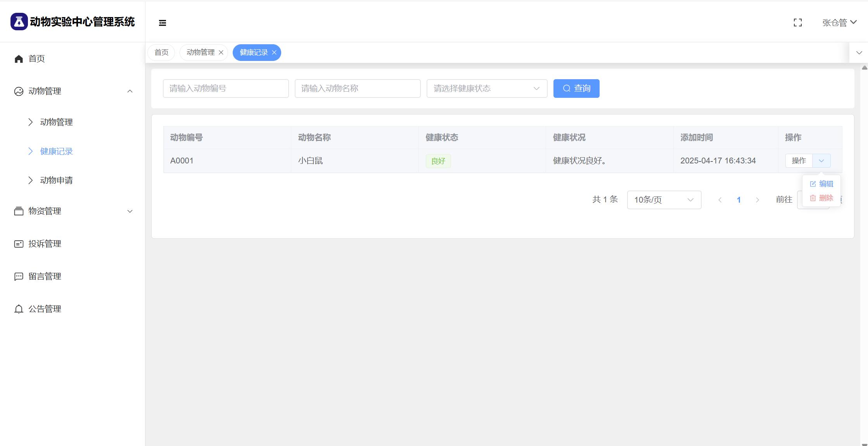
Task: Select 编辑 from the action menu
Action: point(822,184)
